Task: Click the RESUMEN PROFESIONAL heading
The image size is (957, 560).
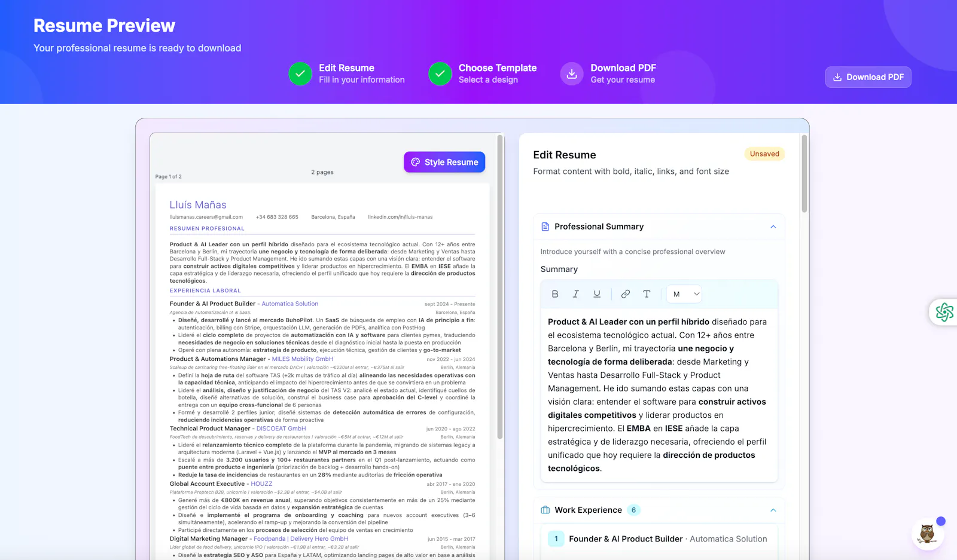Action: [x=207, y=228]
